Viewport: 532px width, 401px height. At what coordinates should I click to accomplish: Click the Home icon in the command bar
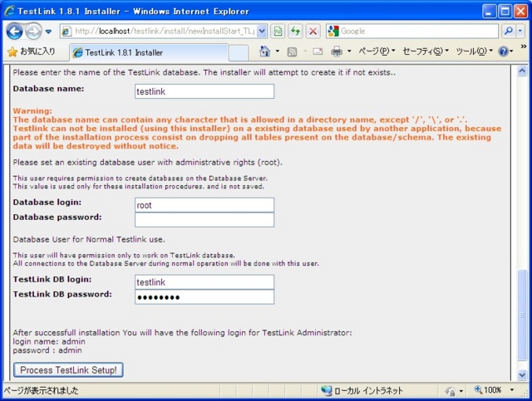pyautogui.click(x=265, y=51)
